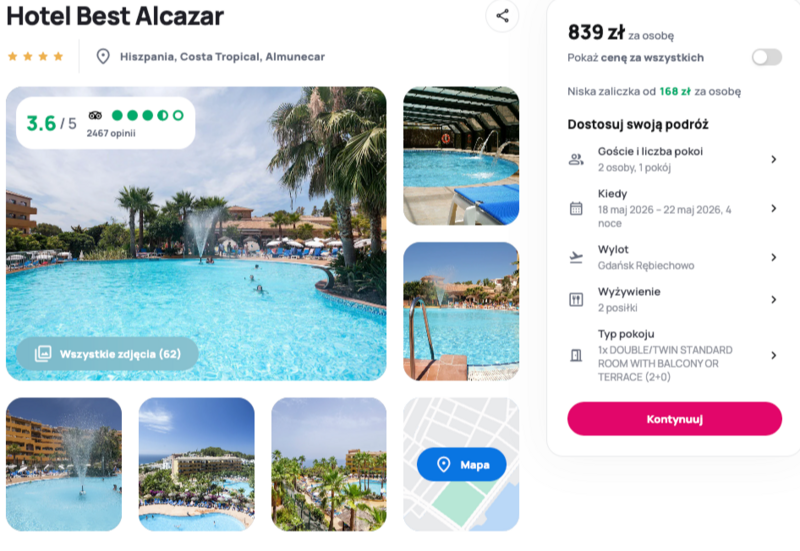Open the indoor pool photo thumbnail
This screenshot has width=800, height=551.
click(x=461, y=156)
